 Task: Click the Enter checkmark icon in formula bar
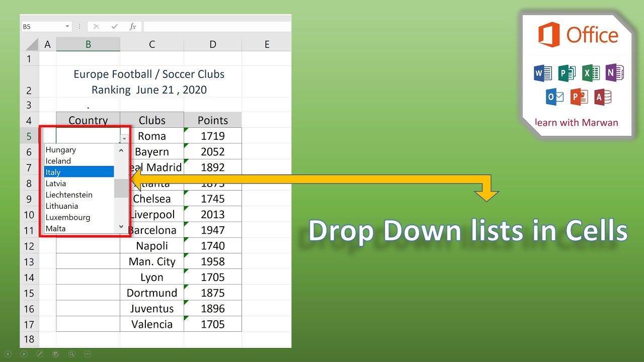coord(115,27)
